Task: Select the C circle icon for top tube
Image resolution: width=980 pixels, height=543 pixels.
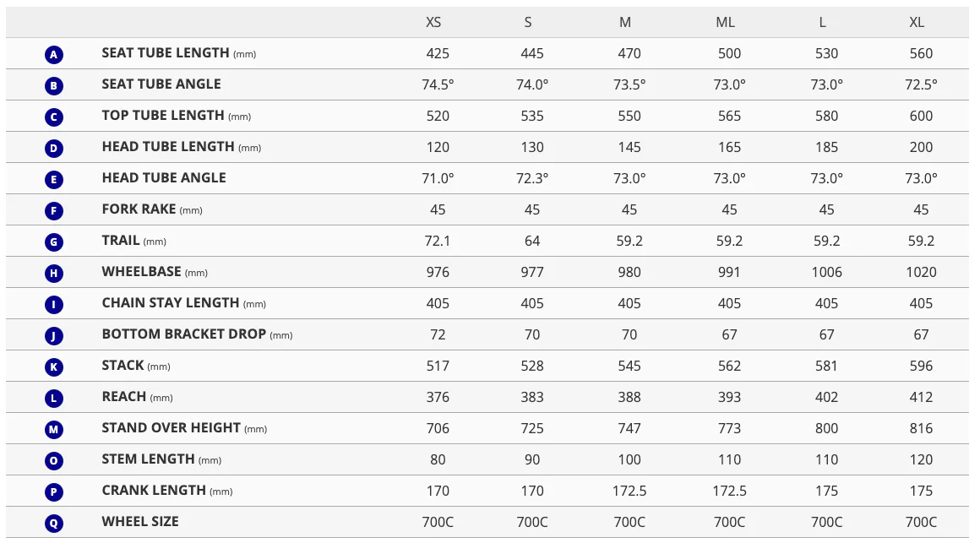Action: (54, 117)
